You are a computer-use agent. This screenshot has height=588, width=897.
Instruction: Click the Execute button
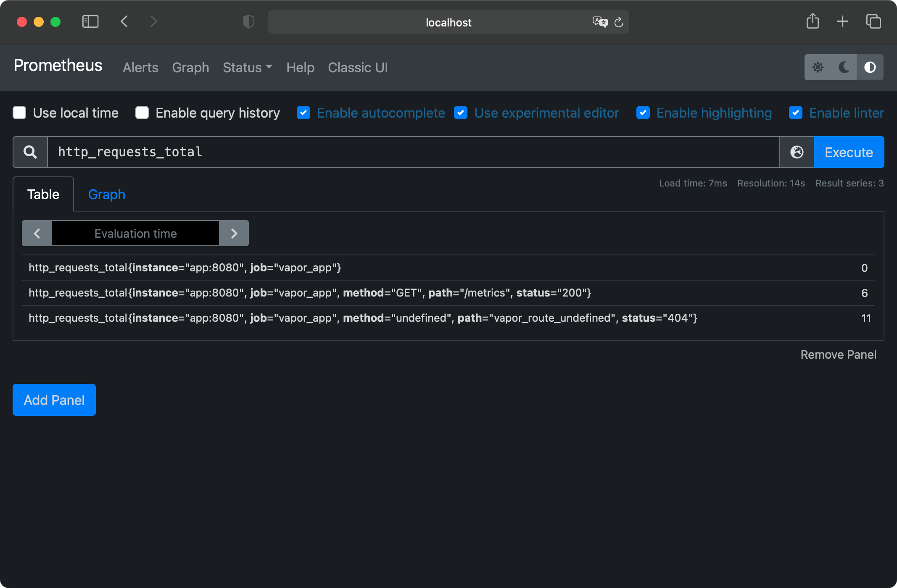849,152
